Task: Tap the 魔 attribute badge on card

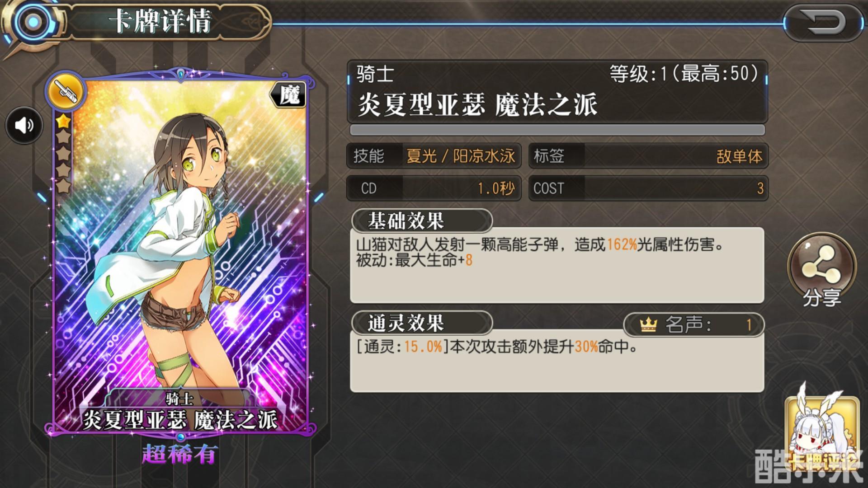Action: 288,95
